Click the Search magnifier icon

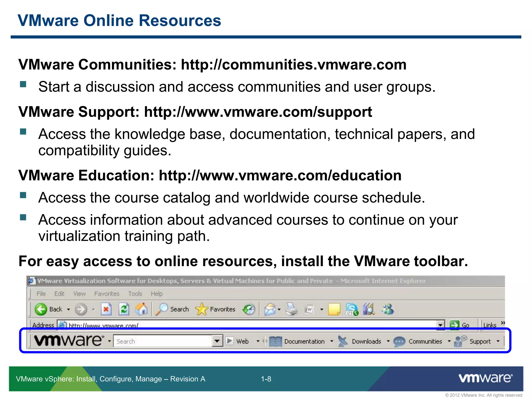click(162, 309)
